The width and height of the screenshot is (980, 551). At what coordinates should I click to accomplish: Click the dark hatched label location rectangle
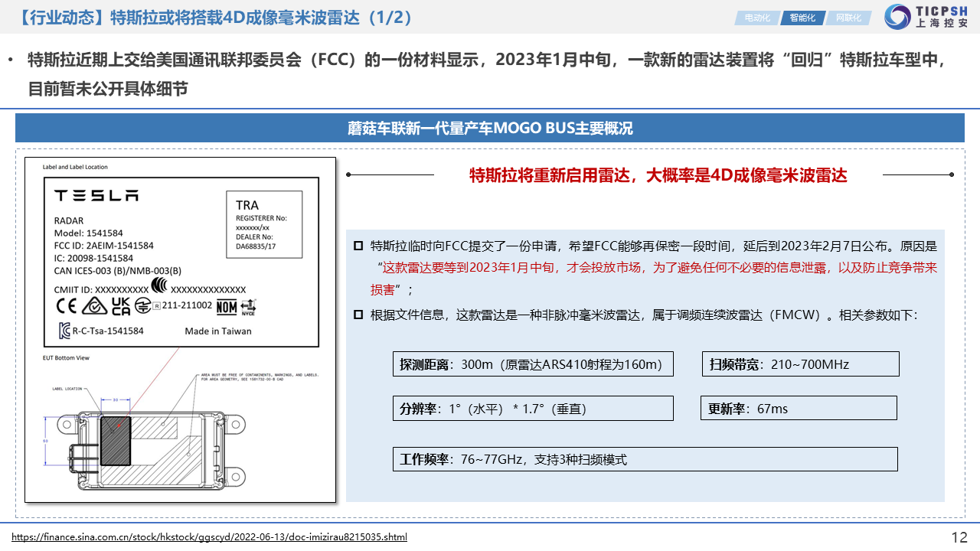click(x=116, y=442)
